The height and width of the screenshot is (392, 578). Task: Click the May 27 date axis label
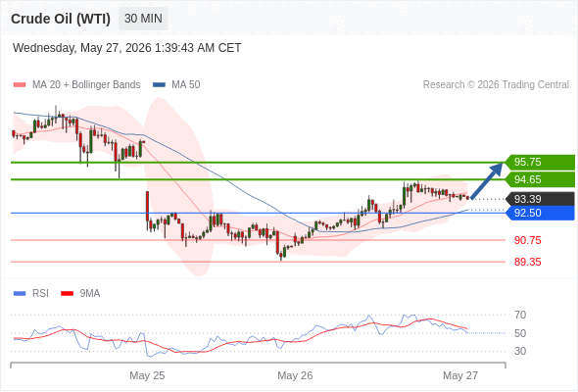tap(460, 375)
